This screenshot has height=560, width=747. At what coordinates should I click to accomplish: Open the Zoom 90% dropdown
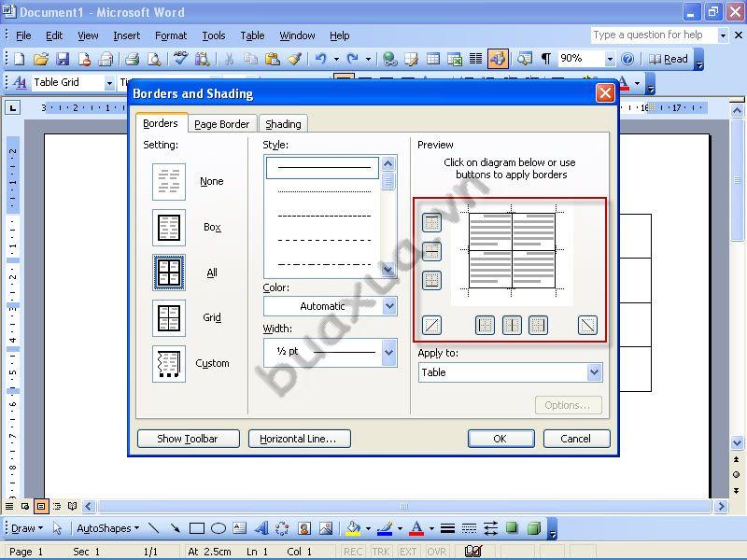pos(610,59)
